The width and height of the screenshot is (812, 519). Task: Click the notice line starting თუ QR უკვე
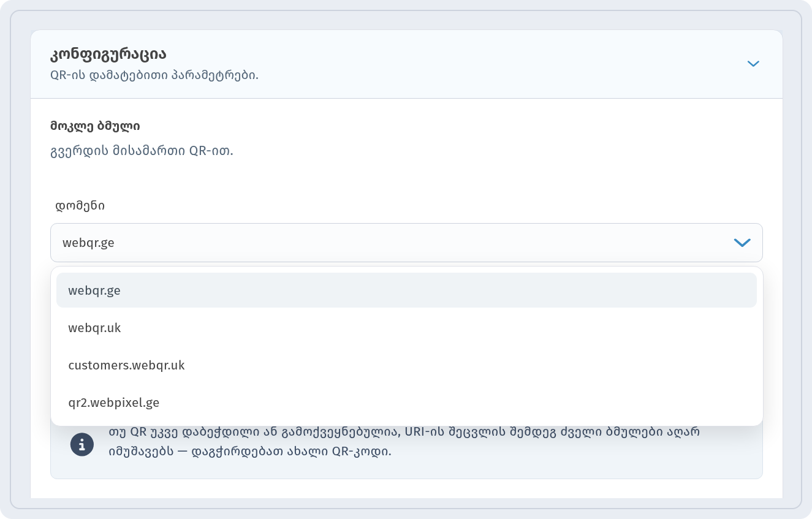click(x=404, y=432)
